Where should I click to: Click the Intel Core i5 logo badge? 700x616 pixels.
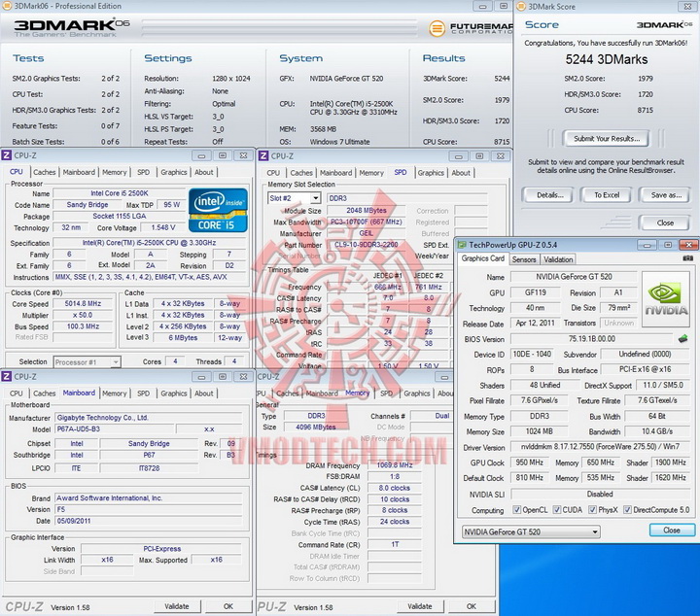218,210
